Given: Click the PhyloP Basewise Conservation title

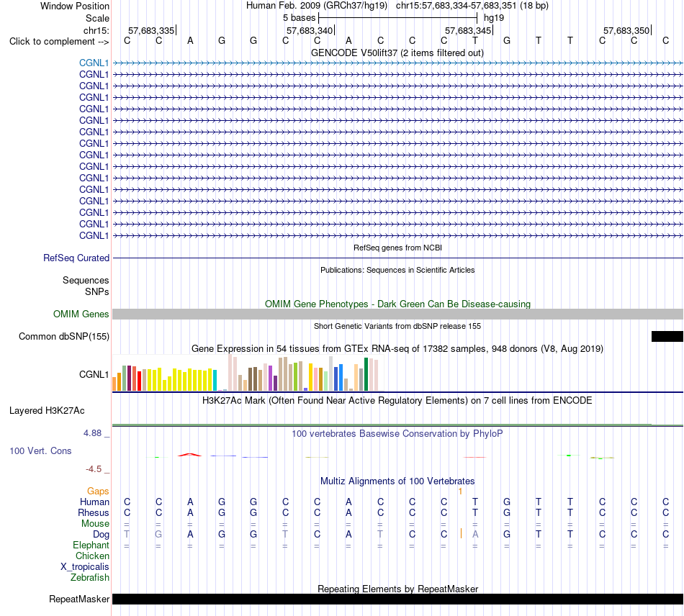Looking at the screenshot, I should (x=397, y=434).
